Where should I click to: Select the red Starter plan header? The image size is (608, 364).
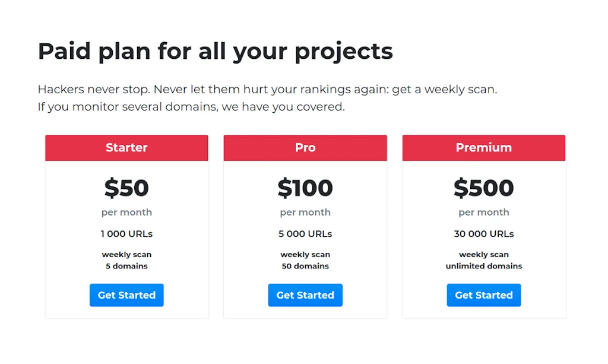[x=126, y=148]
